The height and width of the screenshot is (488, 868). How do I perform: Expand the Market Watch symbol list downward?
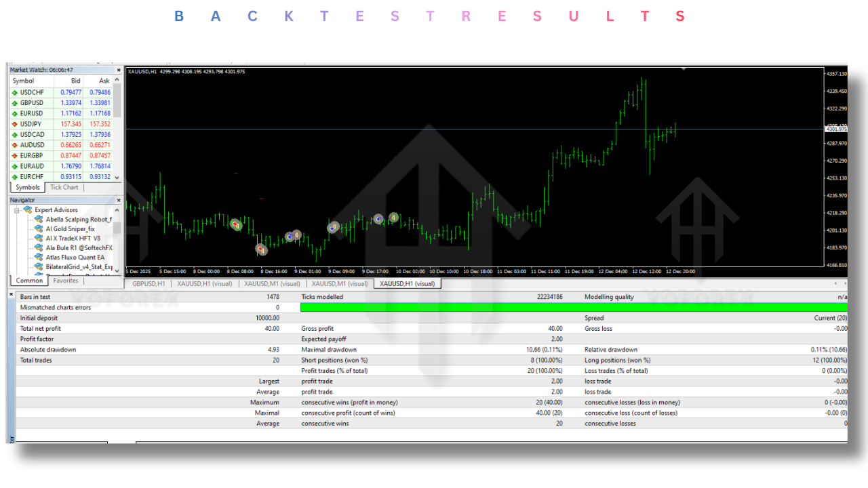point(115,177)
